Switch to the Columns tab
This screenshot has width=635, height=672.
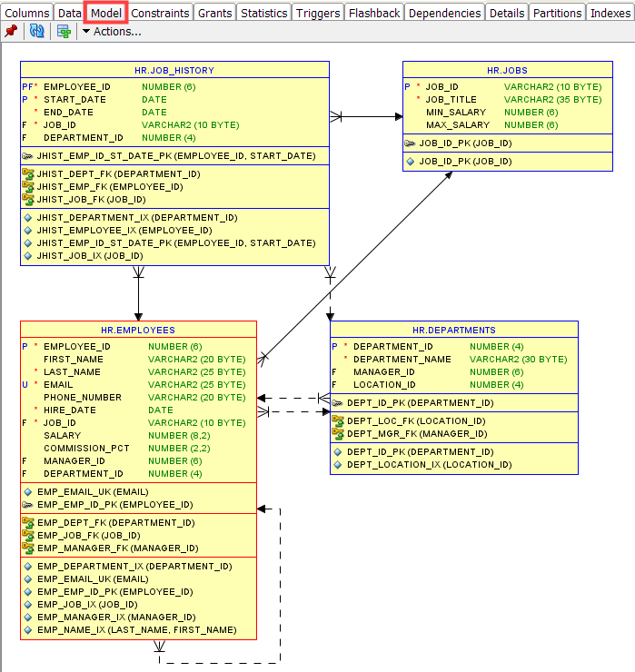(27, 14)
